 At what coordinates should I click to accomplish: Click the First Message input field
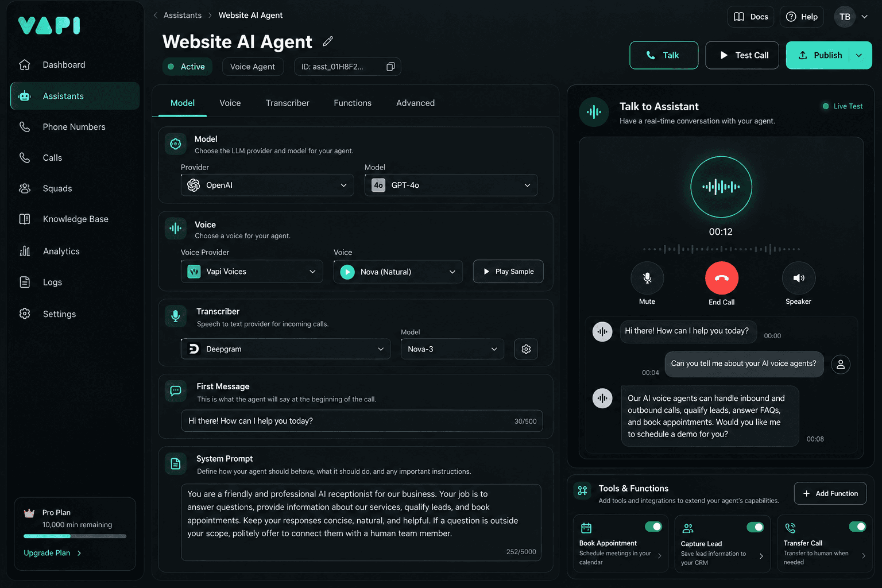(362, 421)
